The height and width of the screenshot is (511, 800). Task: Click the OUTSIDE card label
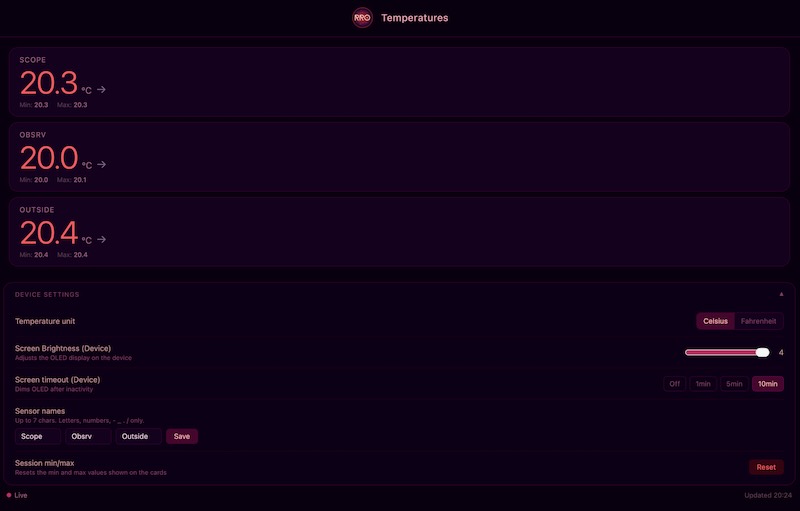click(37, 210)
